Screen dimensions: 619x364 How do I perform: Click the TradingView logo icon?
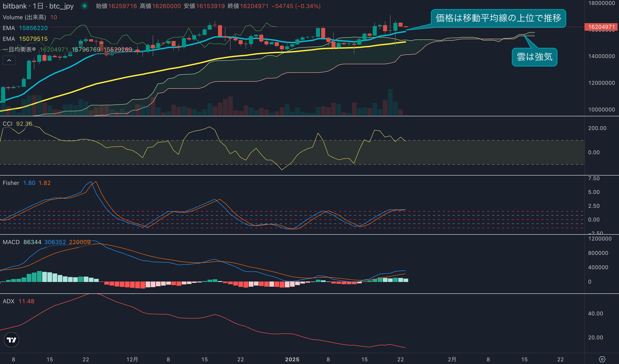11,340
